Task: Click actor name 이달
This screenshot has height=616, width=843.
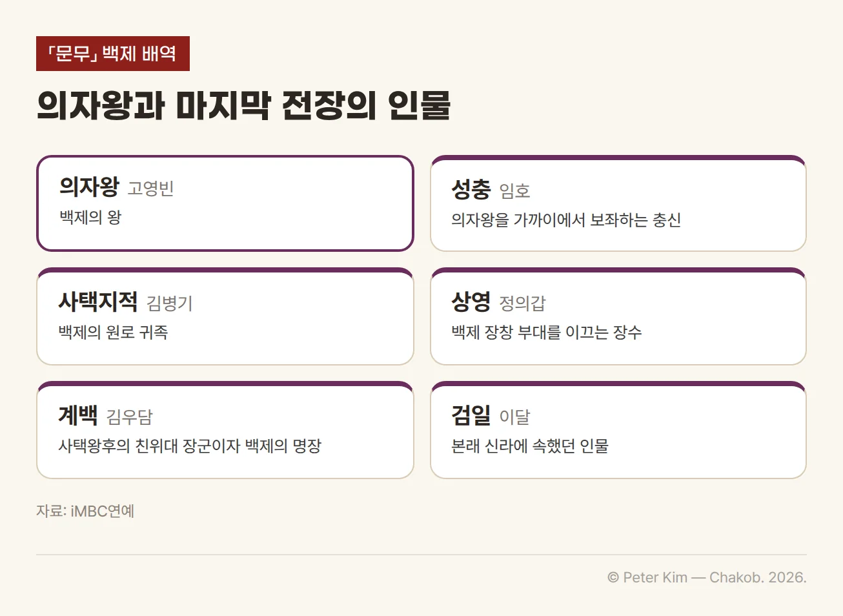Action: tap(515, 417)
